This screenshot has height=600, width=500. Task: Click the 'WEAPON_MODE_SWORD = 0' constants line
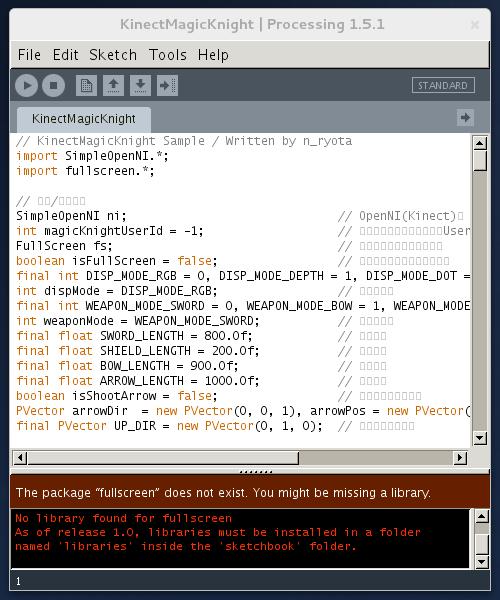coord(243,306)
